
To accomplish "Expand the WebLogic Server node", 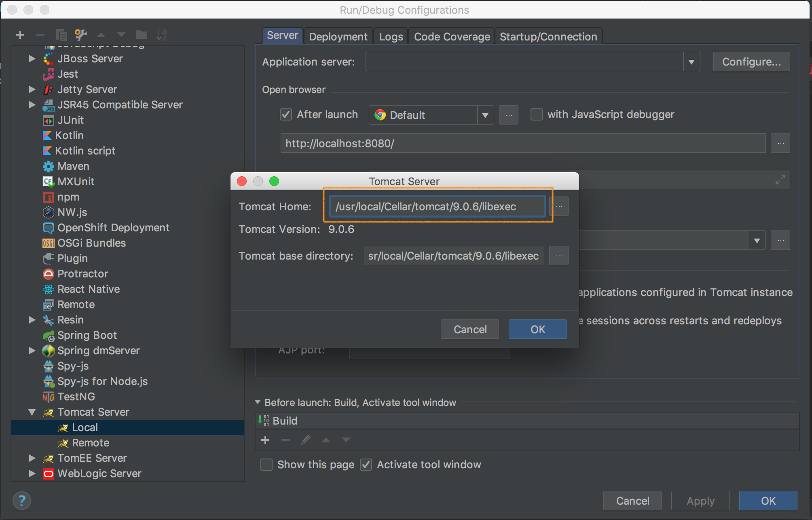I will [x=32, y=473].
